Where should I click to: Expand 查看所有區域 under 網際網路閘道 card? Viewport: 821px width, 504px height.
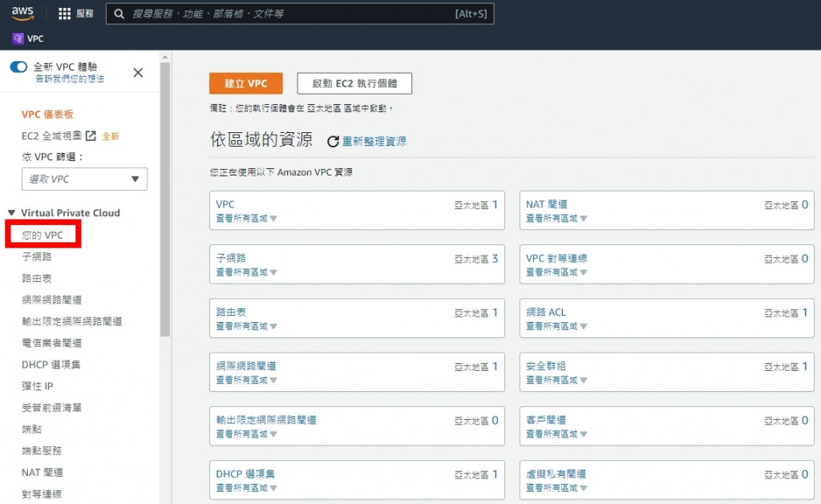pos(246,380)
